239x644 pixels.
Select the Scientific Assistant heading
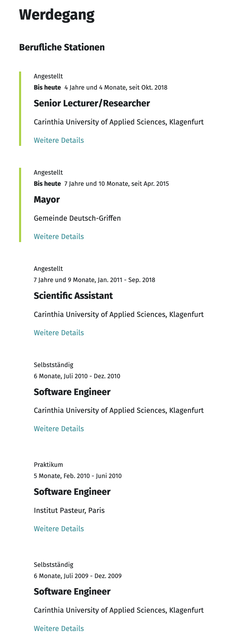pos(73,296)
